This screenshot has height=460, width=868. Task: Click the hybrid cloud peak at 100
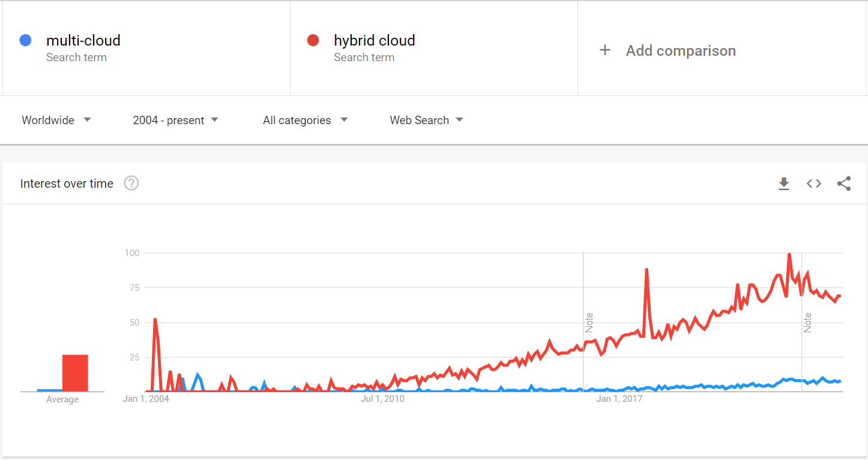point(789,254)
